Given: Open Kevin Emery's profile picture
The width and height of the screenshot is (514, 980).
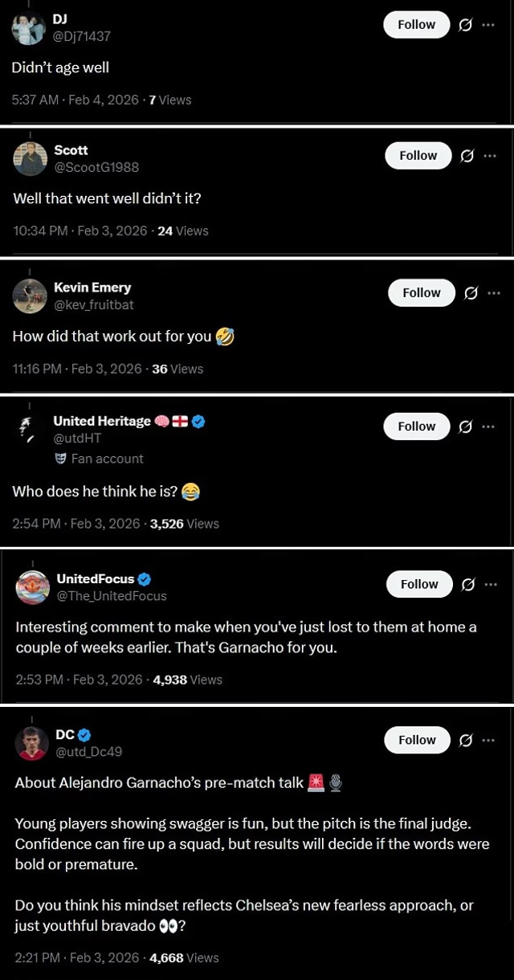Looking at the screenshot, I should [30, 296].
